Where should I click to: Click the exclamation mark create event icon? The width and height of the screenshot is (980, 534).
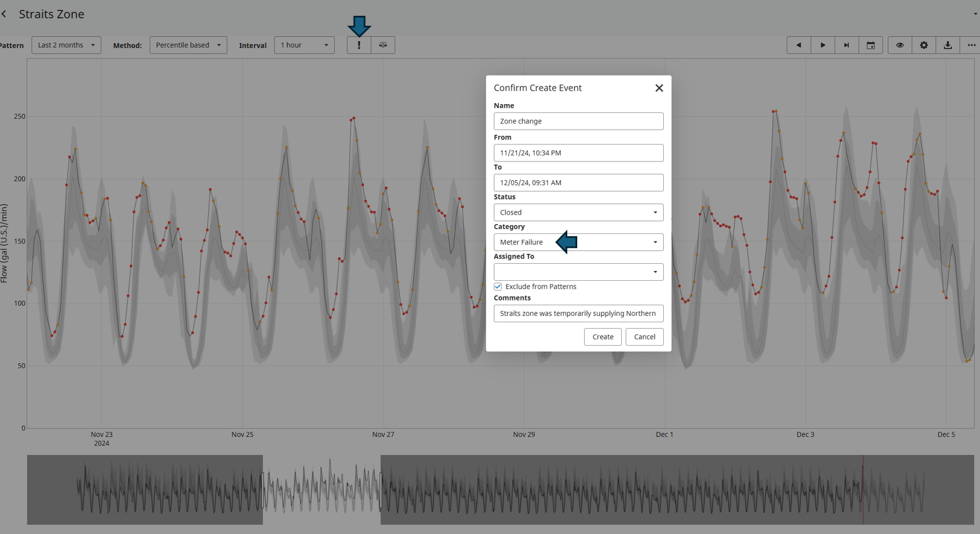pyautogui.click(x=359, y=45)
